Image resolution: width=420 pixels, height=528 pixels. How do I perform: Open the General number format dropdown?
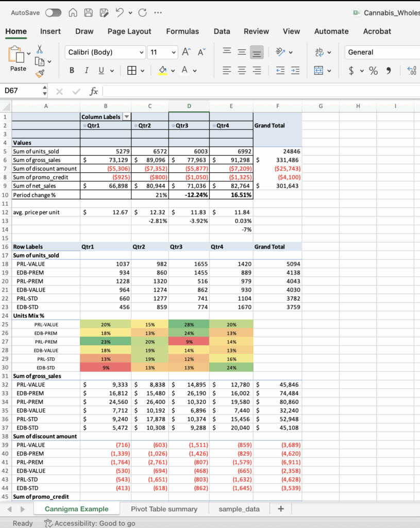381,52
